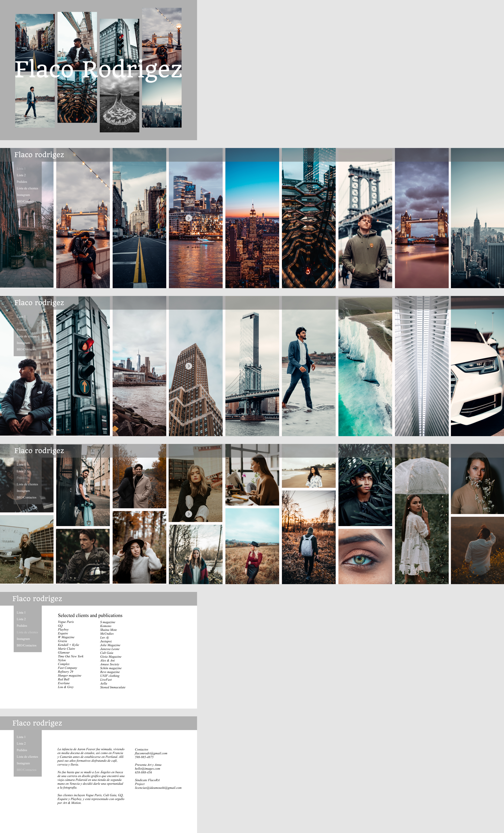Click the Selected clients and publications heading
The height and width of the screenshot is (833, 504).
click(90, 616)
